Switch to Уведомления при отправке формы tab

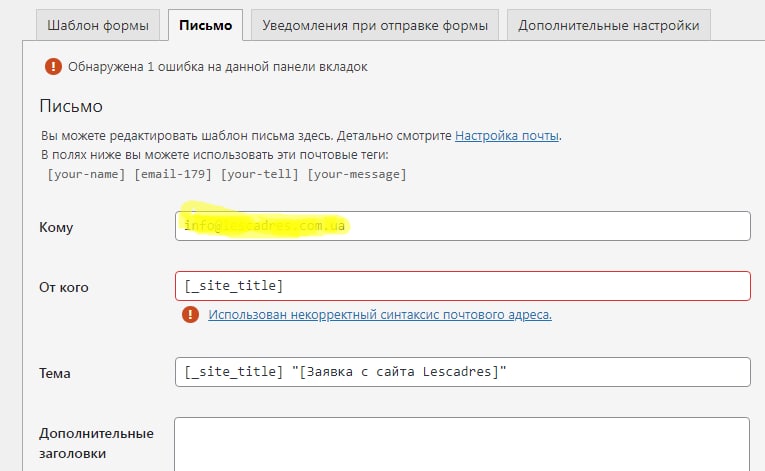(375, 25)
